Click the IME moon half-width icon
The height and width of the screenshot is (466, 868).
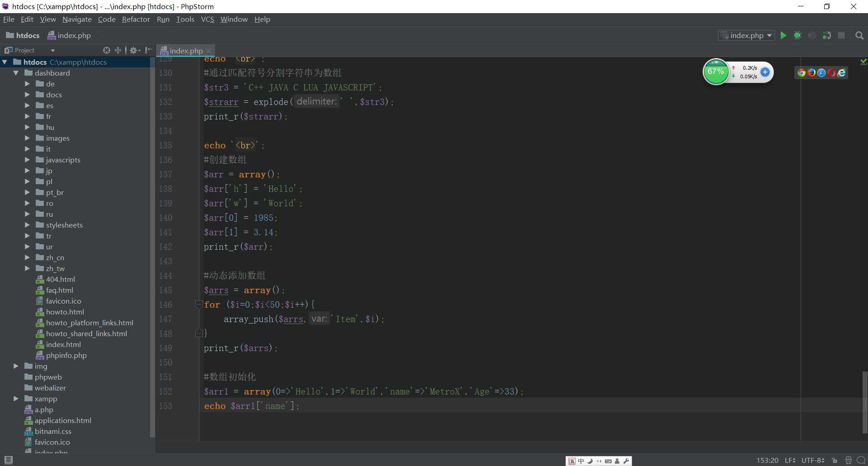(590, 461)
